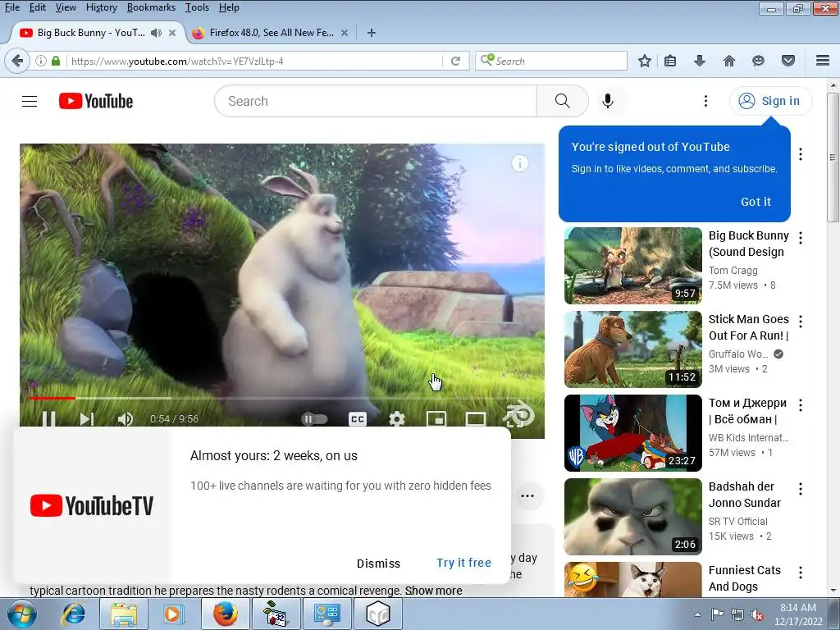Switch to Firefox 48.0 new features tab
This screenshot has width=840, height=630.
point(271,33)
